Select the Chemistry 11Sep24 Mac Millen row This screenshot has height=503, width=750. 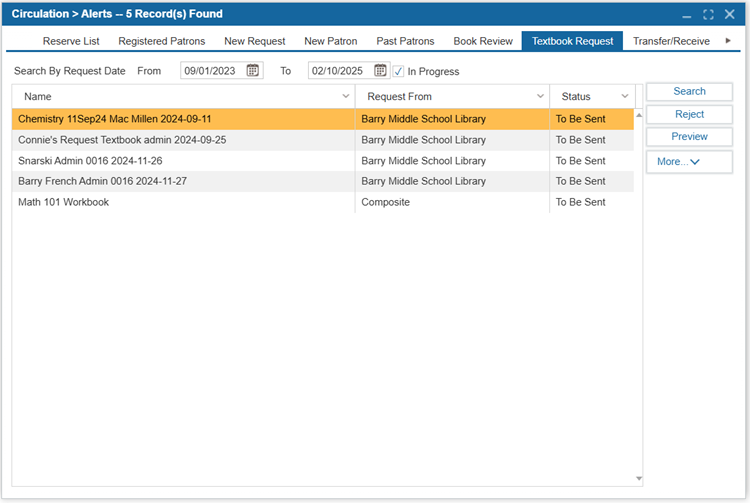point(323,119)
